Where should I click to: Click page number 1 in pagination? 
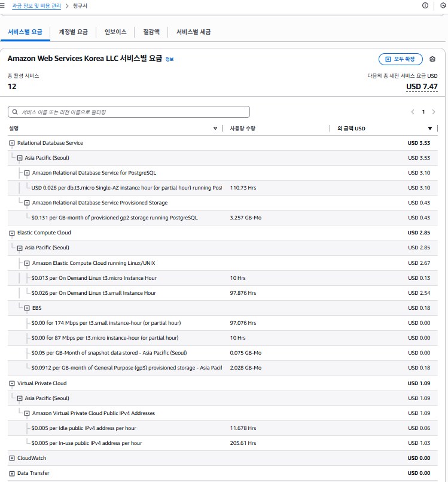[423, 112]
